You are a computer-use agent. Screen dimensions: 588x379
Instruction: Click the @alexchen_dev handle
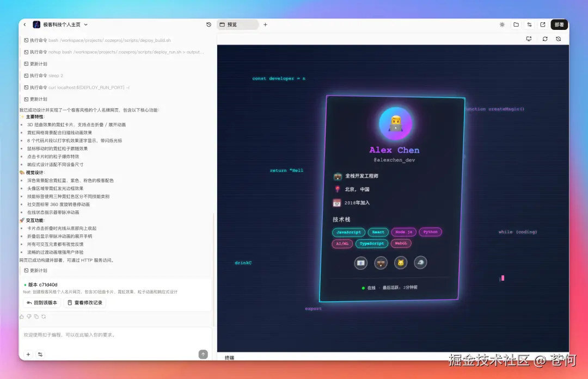point(394,160)
